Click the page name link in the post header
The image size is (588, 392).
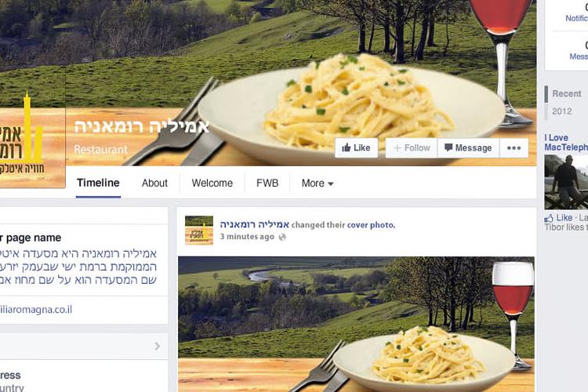tap(254, 224)
